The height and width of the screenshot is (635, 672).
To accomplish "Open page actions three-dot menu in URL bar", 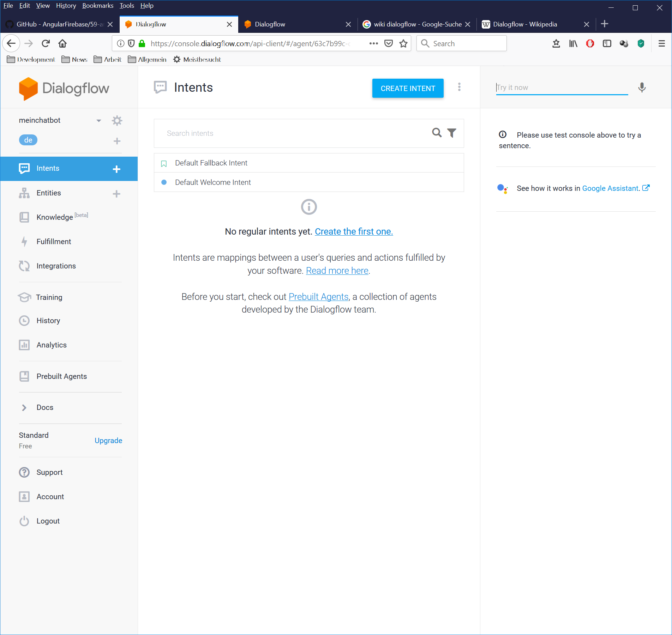I will click(373, 43).
